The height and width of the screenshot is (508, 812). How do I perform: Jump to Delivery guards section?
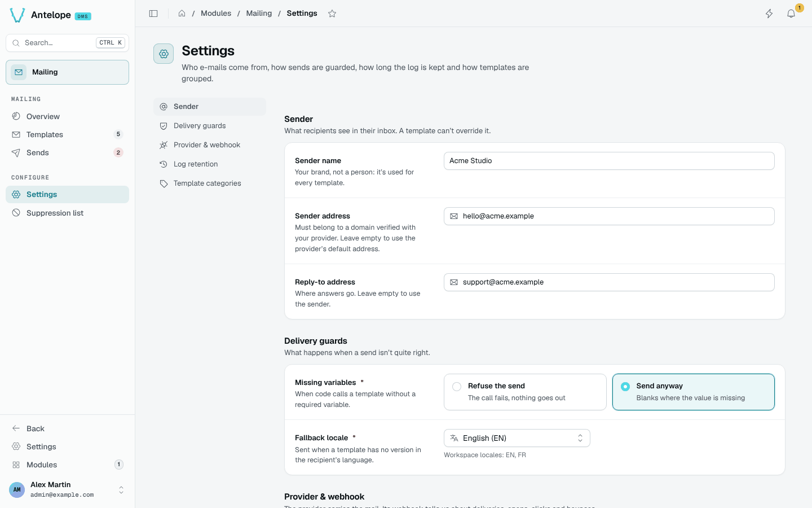210,126
